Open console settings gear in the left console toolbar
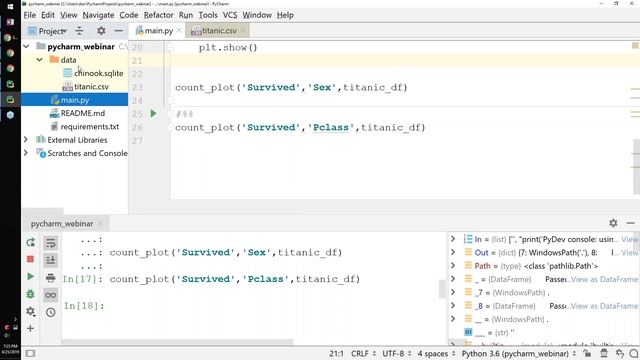Screen dimensions: 640x360 coord(30,311)
